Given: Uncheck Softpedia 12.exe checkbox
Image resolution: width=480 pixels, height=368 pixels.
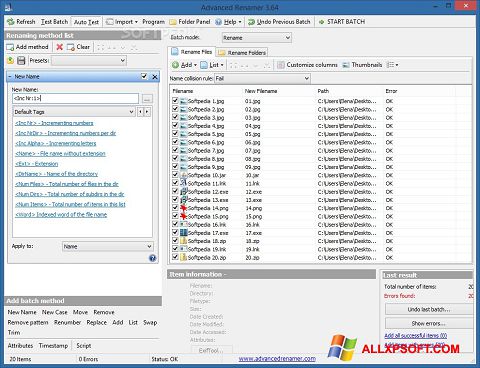Looking at the screenshot, I should 175,191.
